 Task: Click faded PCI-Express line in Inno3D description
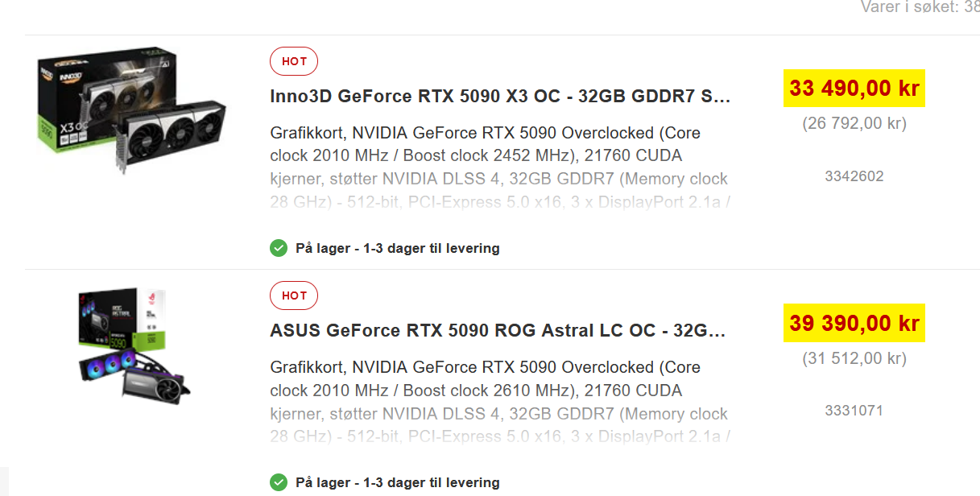500,202
